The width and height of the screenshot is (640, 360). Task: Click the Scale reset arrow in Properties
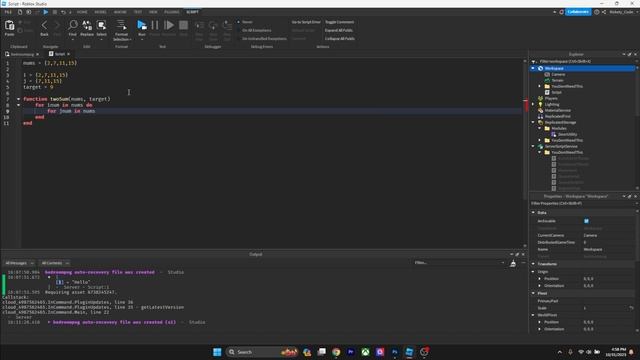[631, 308]
